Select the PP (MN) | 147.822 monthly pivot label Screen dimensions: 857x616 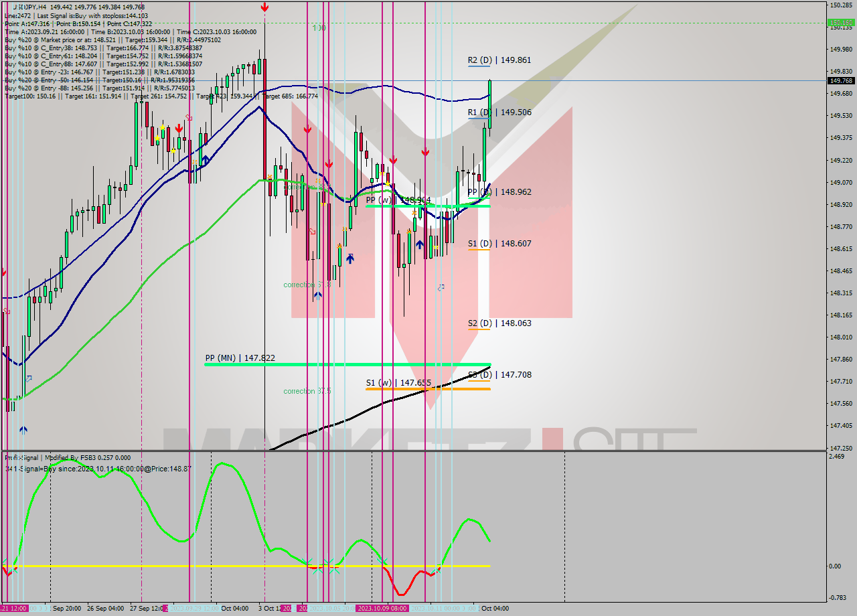(x=240, y=358)
